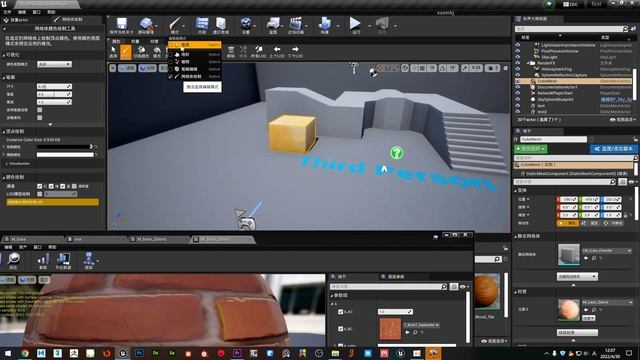Click the black paint color swatch
The height and width of the screenshot is (360, 640).
[x=65, y=147]
